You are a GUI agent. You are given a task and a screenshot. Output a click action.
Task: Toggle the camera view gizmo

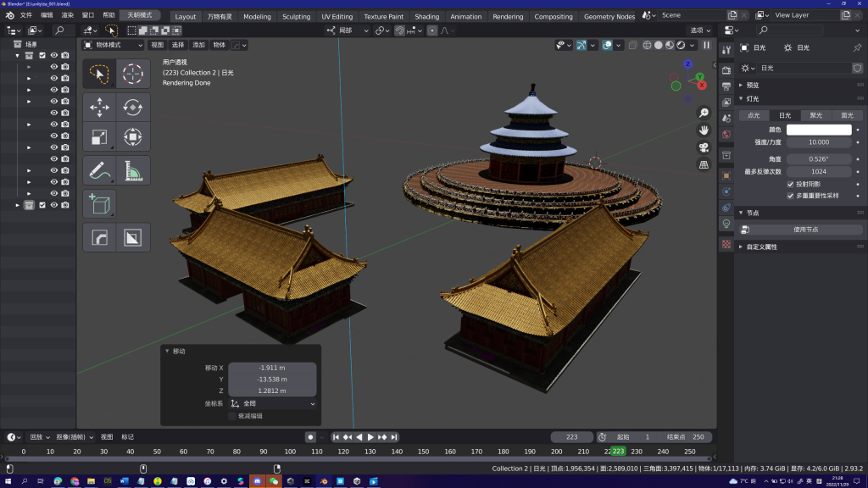pos(704,147)
